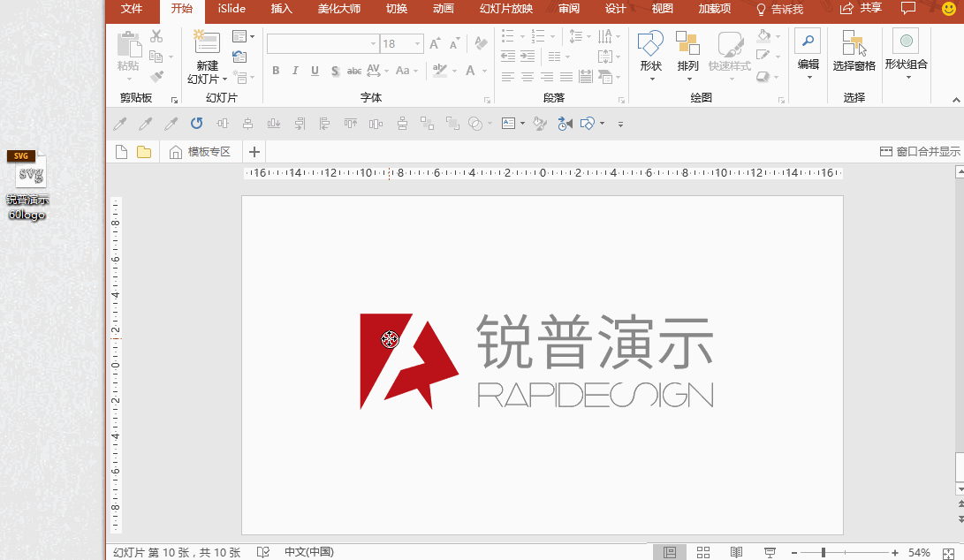The height and width of the screenshot is (560, 964).
Task: Toggle Strikethrough (abc) formatting
Action: click(x=354, y=71)
